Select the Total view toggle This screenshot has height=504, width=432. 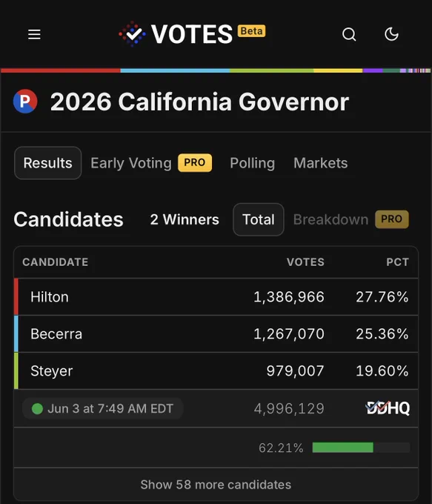point(259,219)
